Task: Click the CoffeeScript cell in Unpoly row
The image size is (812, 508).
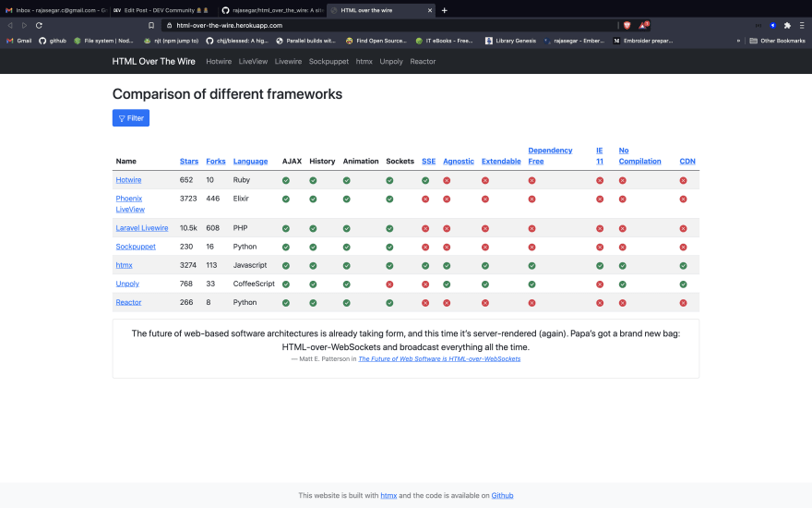Action: 254,284
